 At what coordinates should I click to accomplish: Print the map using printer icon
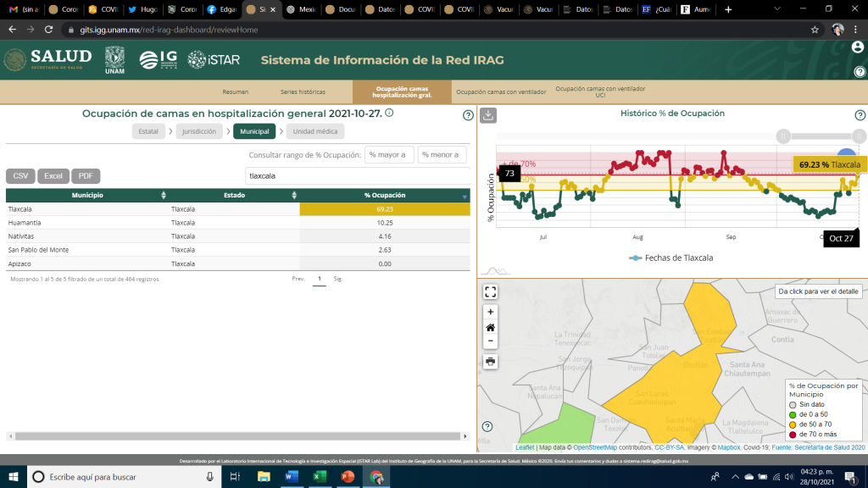[x=490, y=361]
